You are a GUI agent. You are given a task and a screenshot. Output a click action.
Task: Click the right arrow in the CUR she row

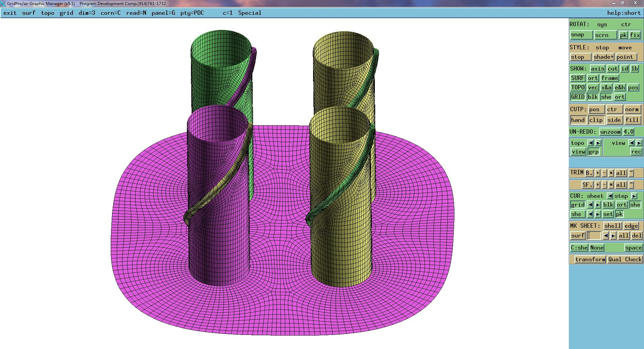(598, 214)
